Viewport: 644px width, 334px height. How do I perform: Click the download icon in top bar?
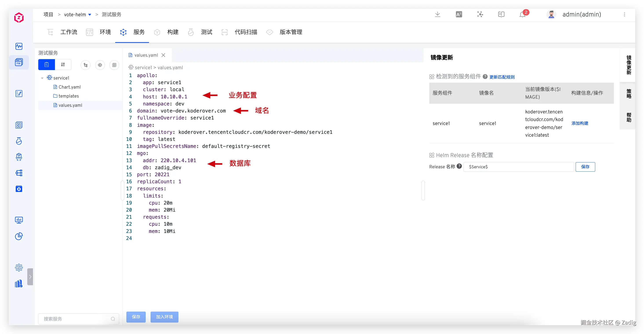click(x=437, y=15)
